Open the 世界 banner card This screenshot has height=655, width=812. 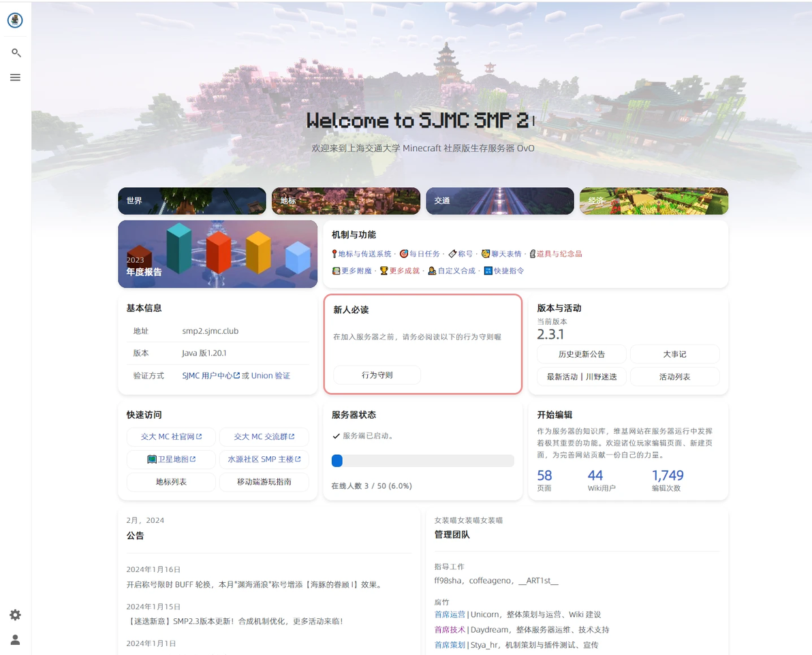click(192, 201)
